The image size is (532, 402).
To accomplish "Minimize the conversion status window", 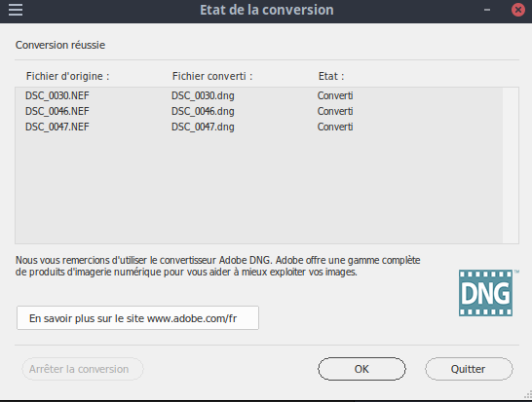I will [487, 10].
